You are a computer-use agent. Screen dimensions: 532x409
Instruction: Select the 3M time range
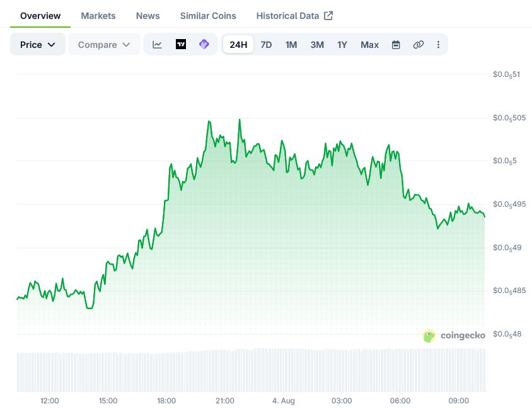(x=317, y=44)
